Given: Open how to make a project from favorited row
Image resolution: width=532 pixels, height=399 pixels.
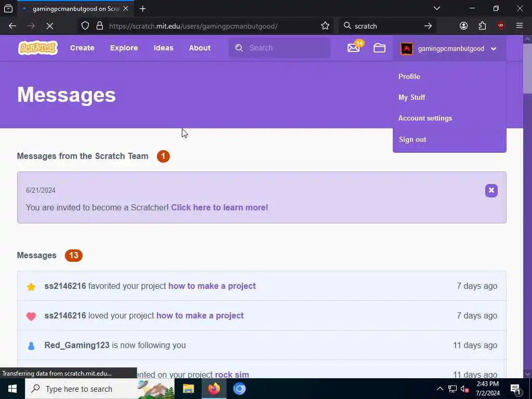Looking at the screenshot, I should click(212, 286).
